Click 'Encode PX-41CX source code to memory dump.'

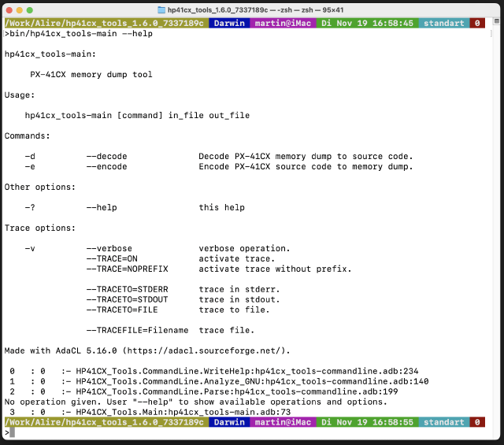tap(306, 166)
